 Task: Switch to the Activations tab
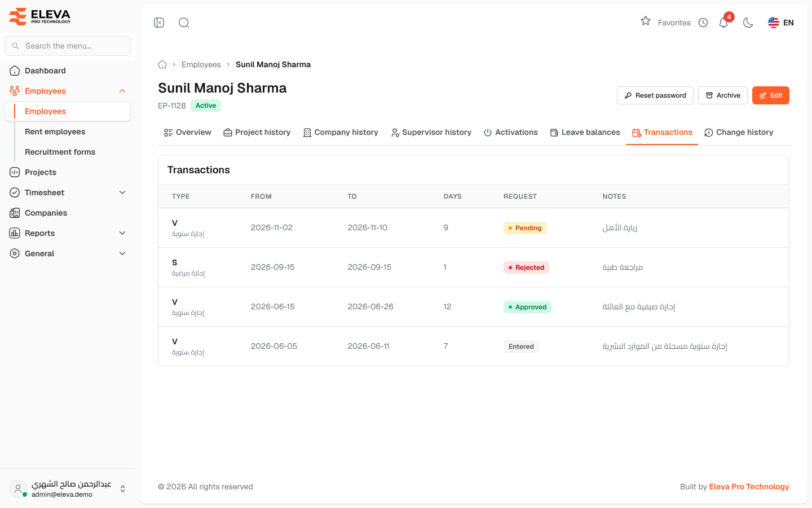point(511,132)
